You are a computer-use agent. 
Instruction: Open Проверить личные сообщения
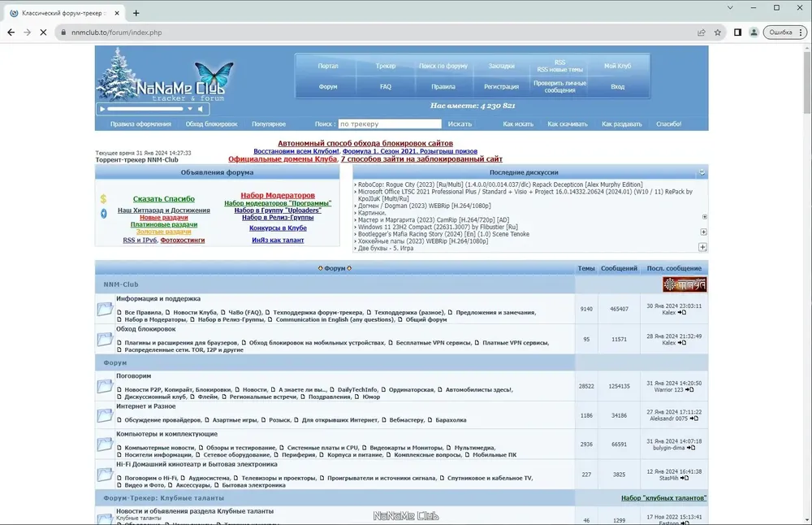[559, 86]
